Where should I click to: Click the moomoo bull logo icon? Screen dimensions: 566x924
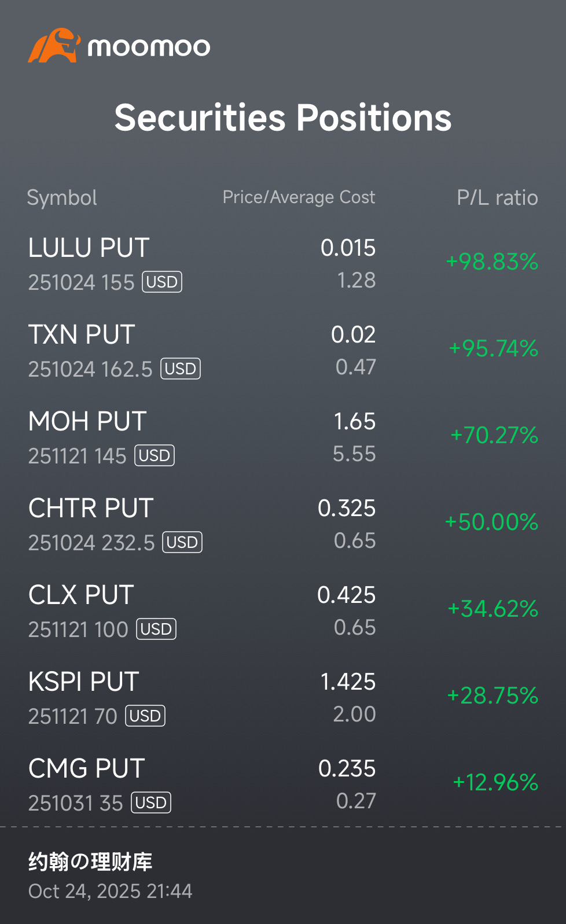coord(54,45)
